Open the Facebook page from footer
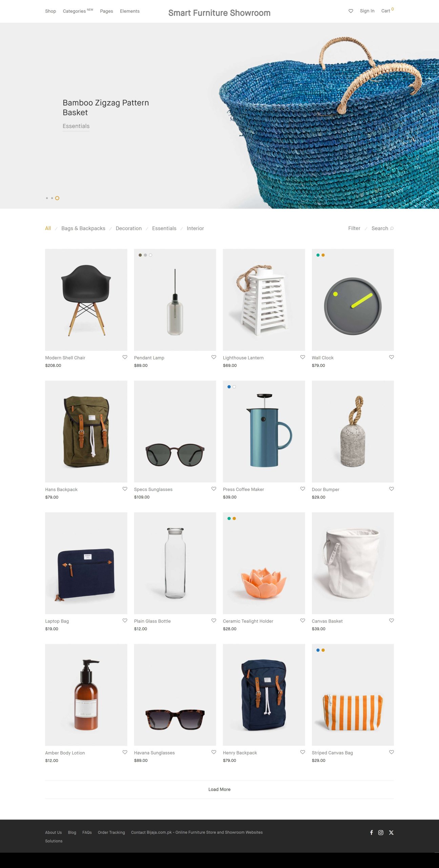Screen dimensions: 439x868 click(x=372, y=832)
